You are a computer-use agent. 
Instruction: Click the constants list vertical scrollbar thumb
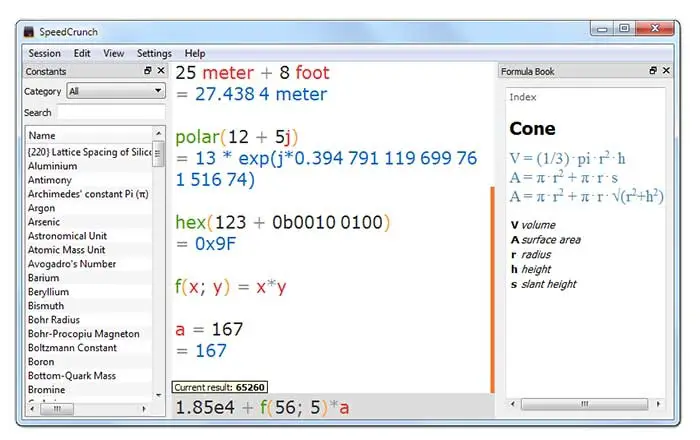point(158,154)
